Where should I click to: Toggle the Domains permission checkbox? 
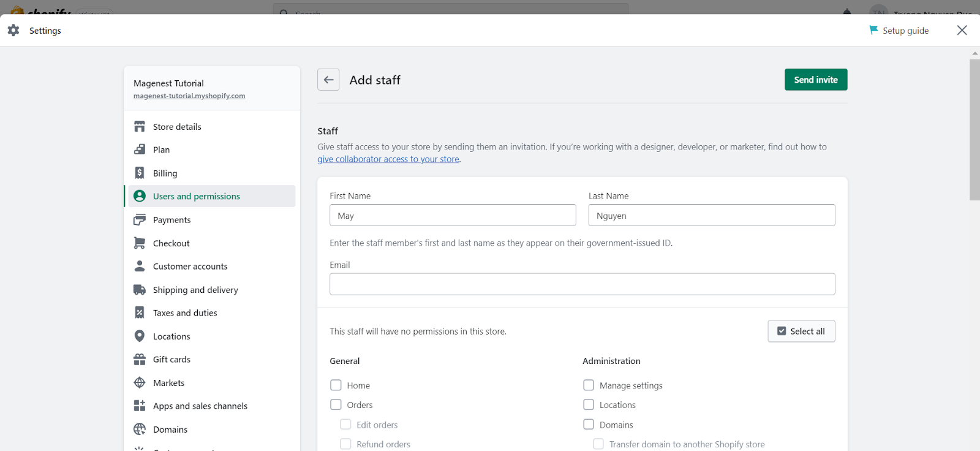coord(589,425)
